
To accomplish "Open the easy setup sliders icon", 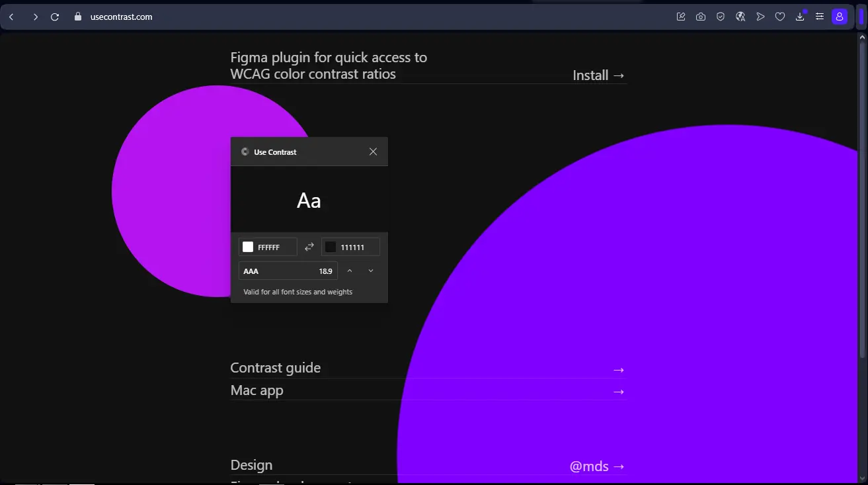I will [820, 17].
